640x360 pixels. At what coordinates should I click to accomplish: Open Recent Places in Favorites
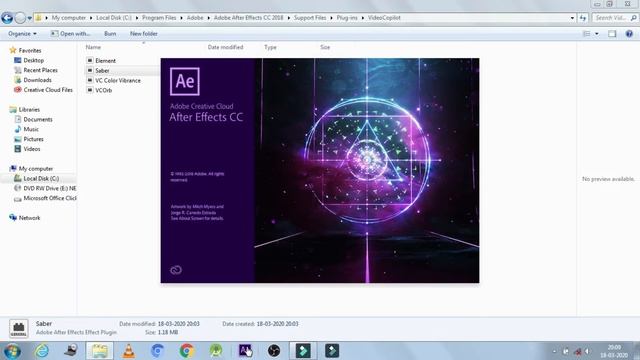pos(40,70)
